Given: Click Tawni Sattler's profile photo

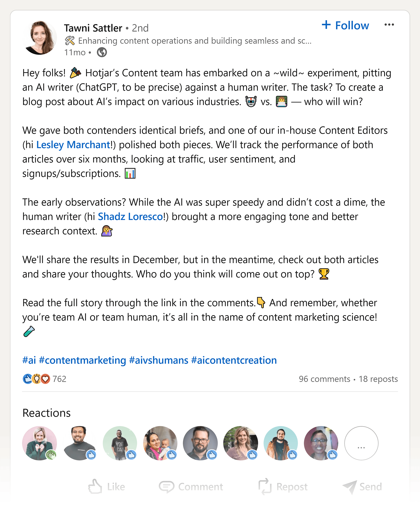Looking at the screenshot, I should [x=40, y=38].
